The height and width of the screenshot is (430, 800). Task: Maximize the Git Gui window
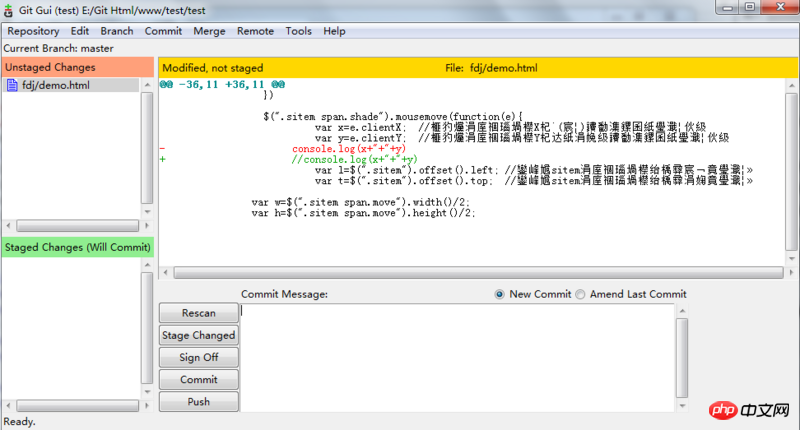(749, 7)
